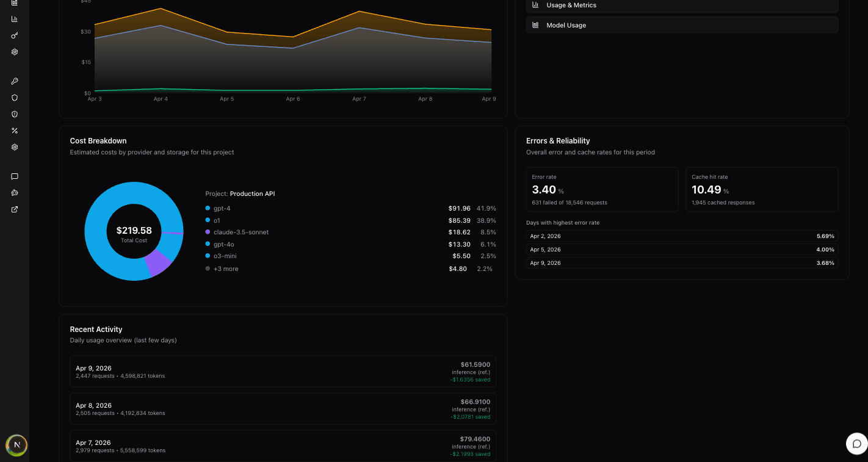This screenshot has height=462, width=868.
Task: Open the Model Usage quick link
Action: coord(682,25)
